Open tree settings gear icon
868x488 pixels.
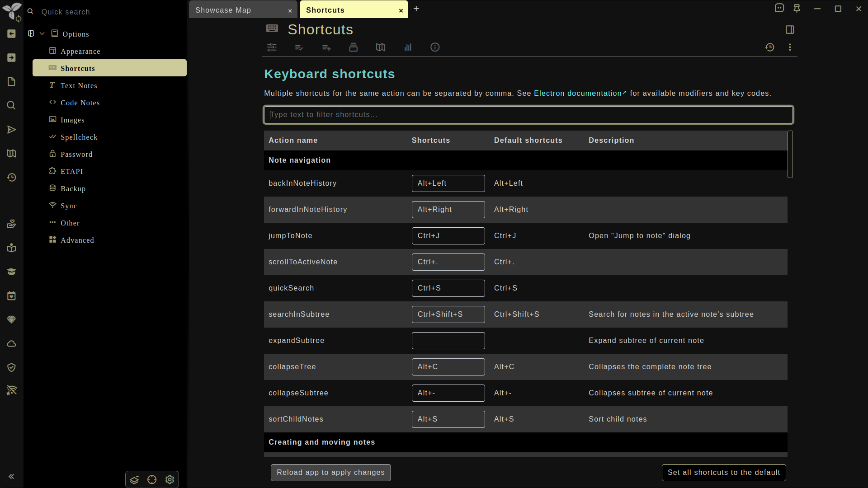tap(170, 480)
